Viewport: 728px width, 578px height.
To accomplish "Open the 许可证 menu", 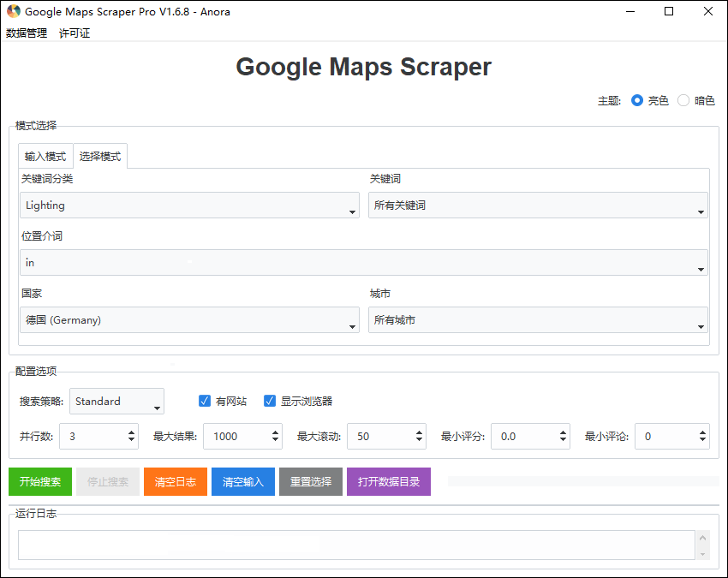I will tap(75, 33).
